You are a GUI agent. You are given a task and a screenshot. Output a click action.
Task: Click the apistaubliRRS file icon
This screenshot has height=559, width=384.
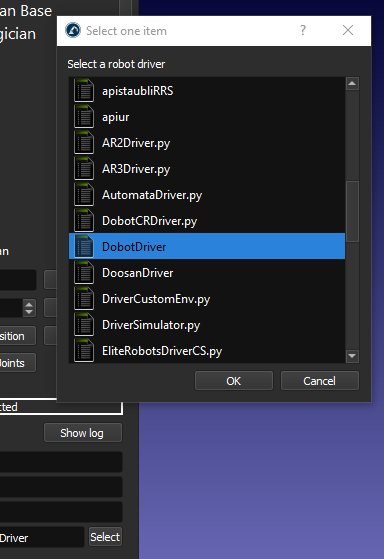pyautogui.click(x=84, y=91)
